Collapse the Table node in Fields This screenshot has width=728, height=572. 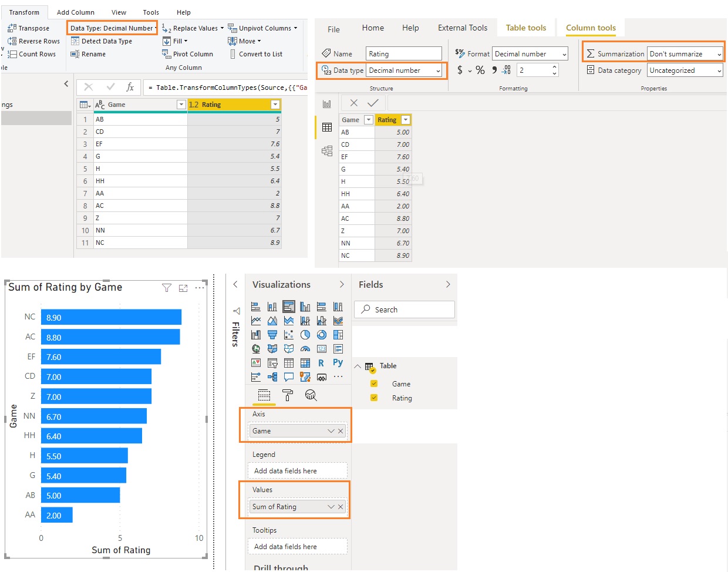pyautogui.click(x=358, y=366)
